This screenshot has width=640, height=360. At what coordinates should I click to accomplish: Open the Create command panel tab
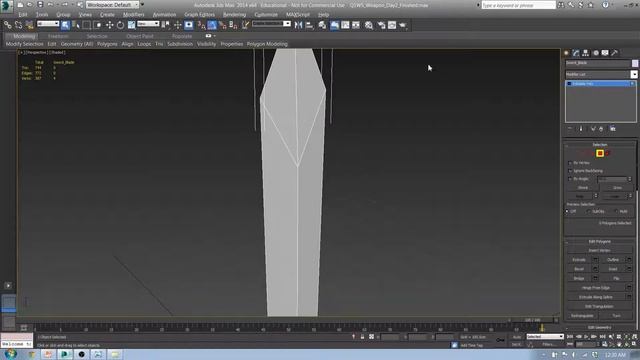click(x=566, y=53)
